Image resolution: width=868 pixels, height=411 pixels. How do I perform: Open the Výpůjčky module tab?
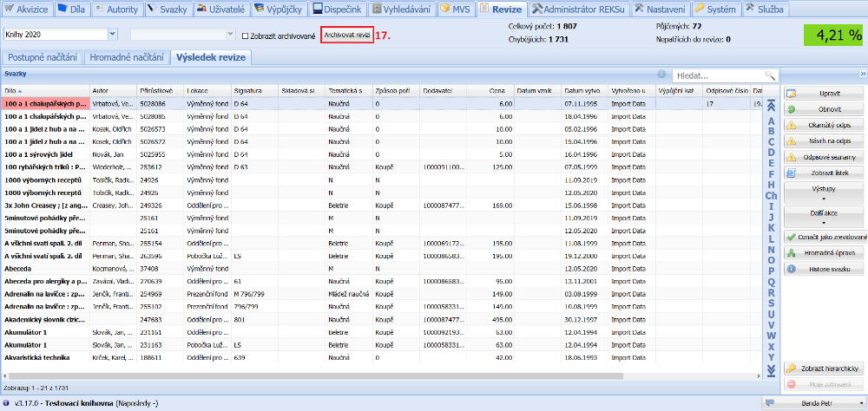pyautogui.click(x=281, y=10)
